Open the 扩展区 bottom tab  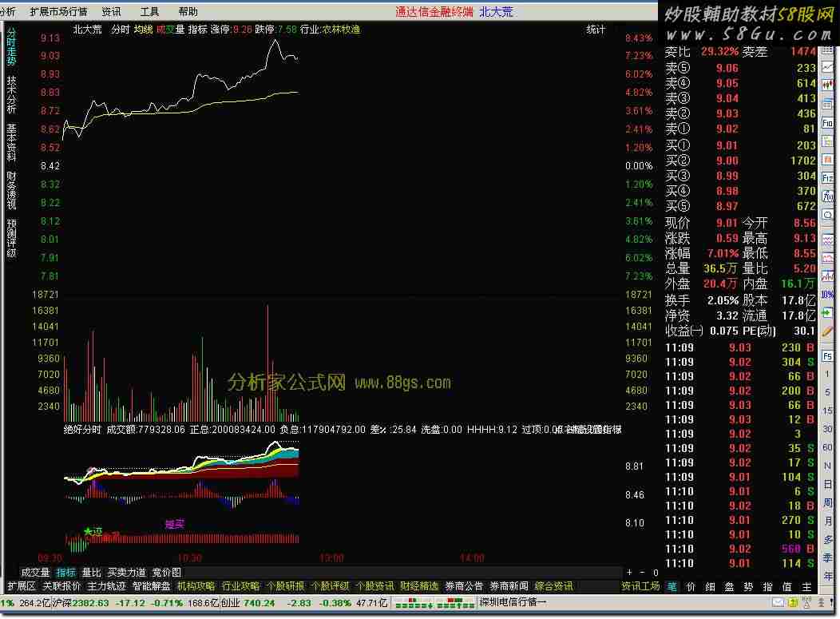pos(21,586)
